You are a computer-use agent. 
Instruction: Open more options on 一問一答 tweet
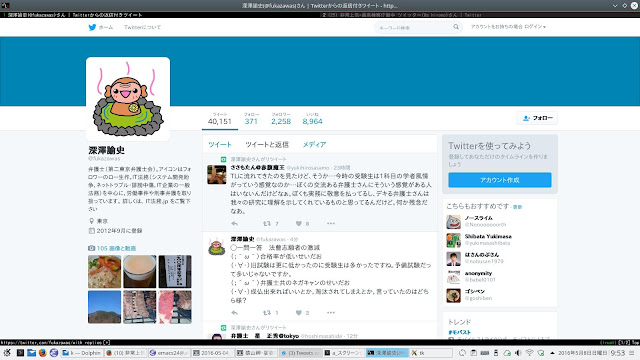point(331,312)
